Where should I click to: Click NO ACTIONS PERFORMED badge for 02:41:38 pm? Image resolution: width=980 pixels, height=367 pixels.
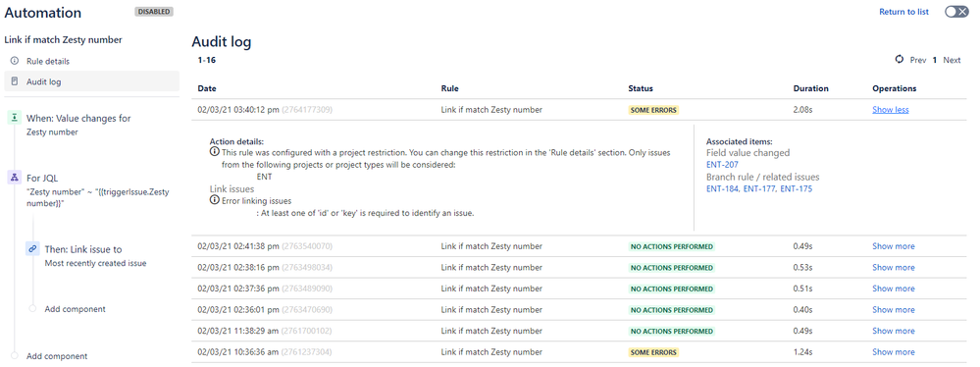point(671,247)
